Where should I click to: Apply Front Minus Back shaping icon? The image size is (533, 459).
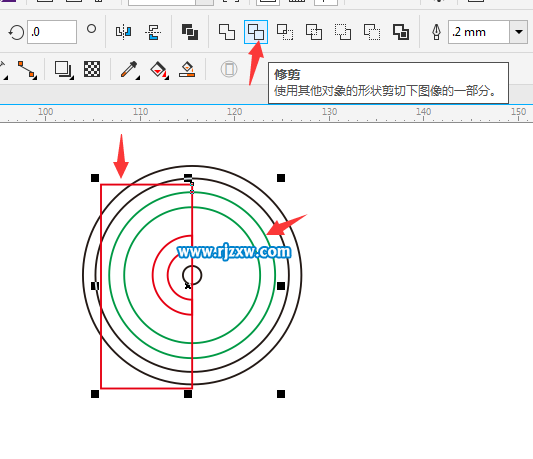tap(343, 32)
